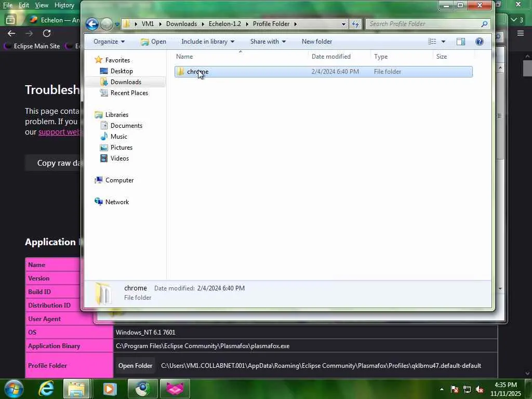The image size is (532, 399).
Task: Select the chrome folder row
Action: (x=323, y=72)
